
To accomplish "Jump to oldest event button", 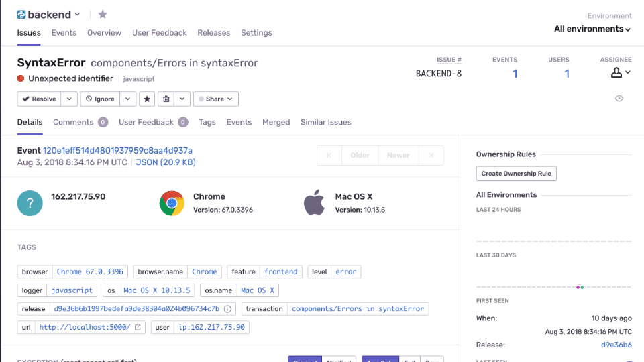I will pos(329,156).
